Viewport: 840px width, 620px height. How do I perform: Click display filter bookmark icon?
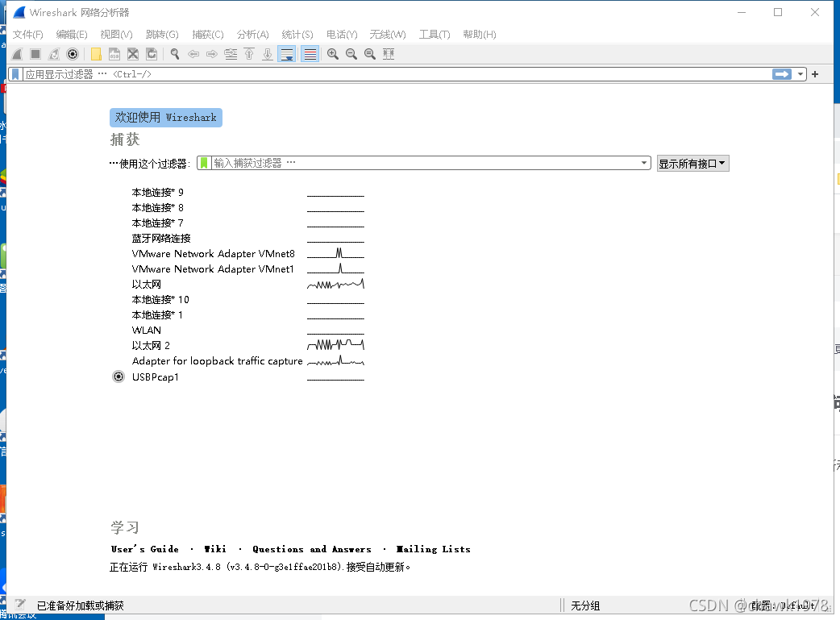15,74
